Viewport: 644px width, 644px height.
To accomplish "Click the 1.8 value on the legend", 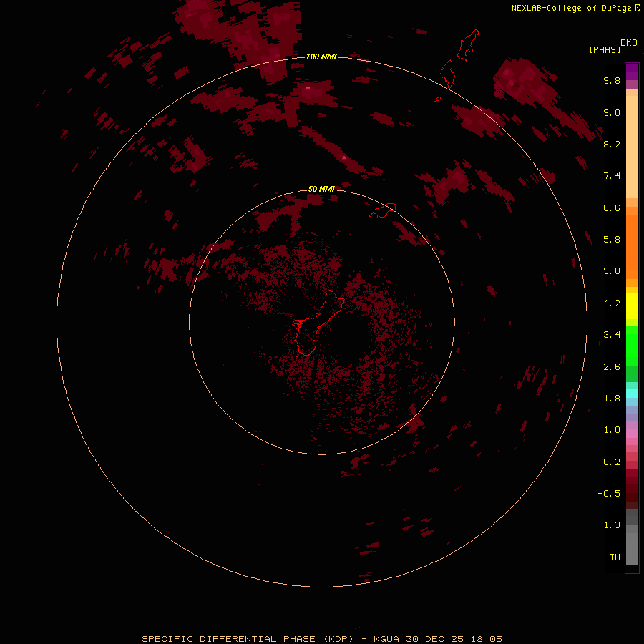I will click(612, 399).
